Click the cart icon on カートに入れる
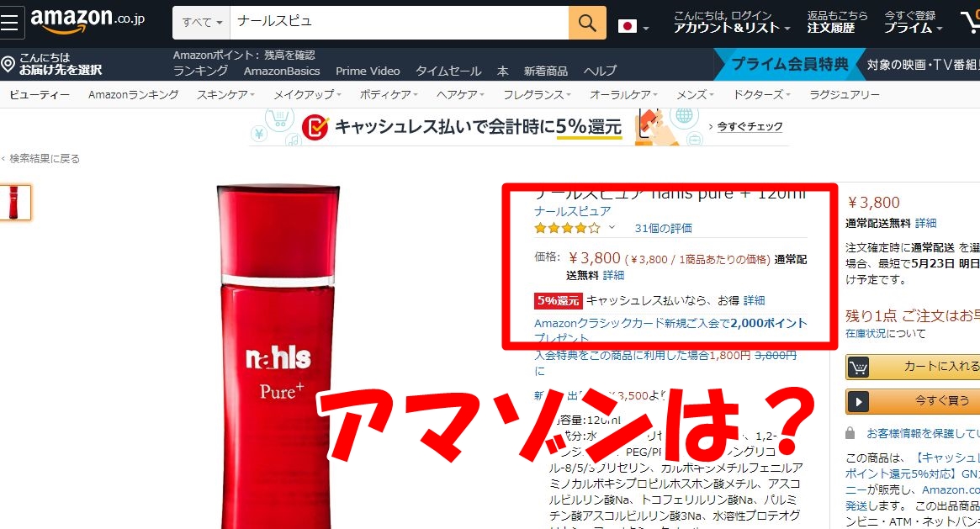The image size is (980, 529). 858,368
